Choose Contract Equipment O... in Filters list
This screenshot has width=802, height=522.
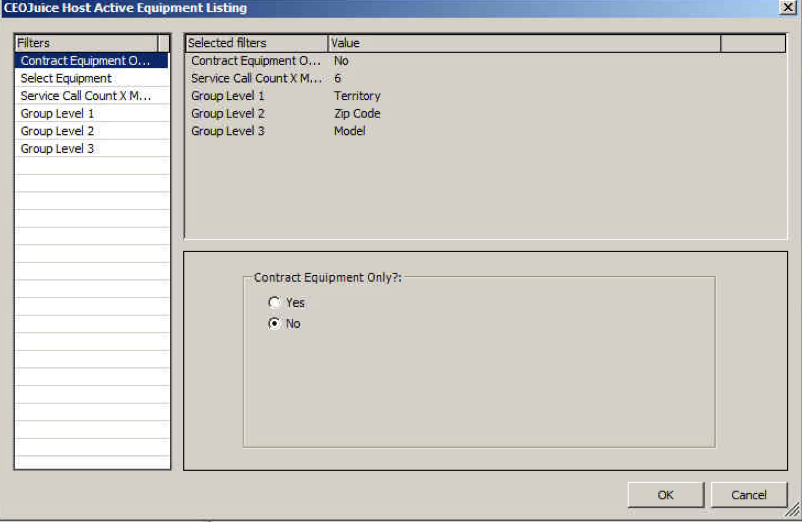(92, 60)
